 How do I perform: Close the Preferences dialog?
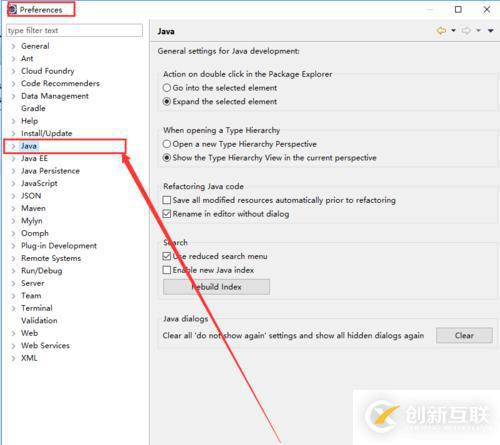[487, 9]
